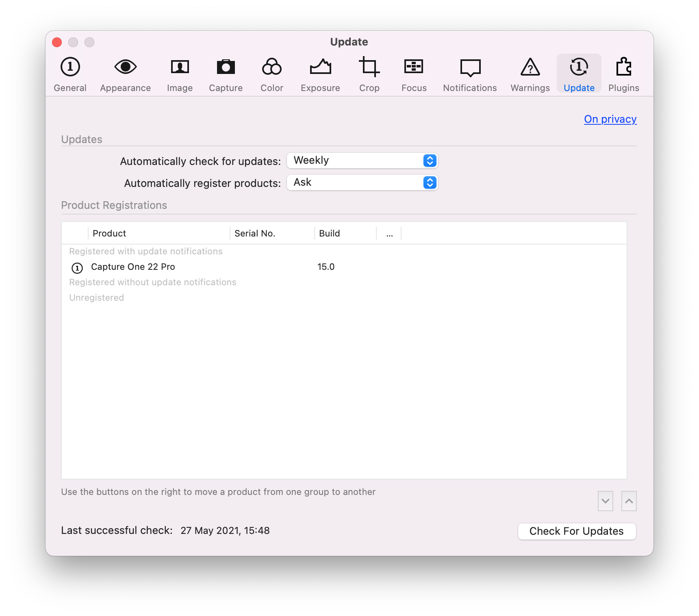Click 'Registered with update notifications' group row
This screenshot has width=699, height=616.
coord(344,252)
